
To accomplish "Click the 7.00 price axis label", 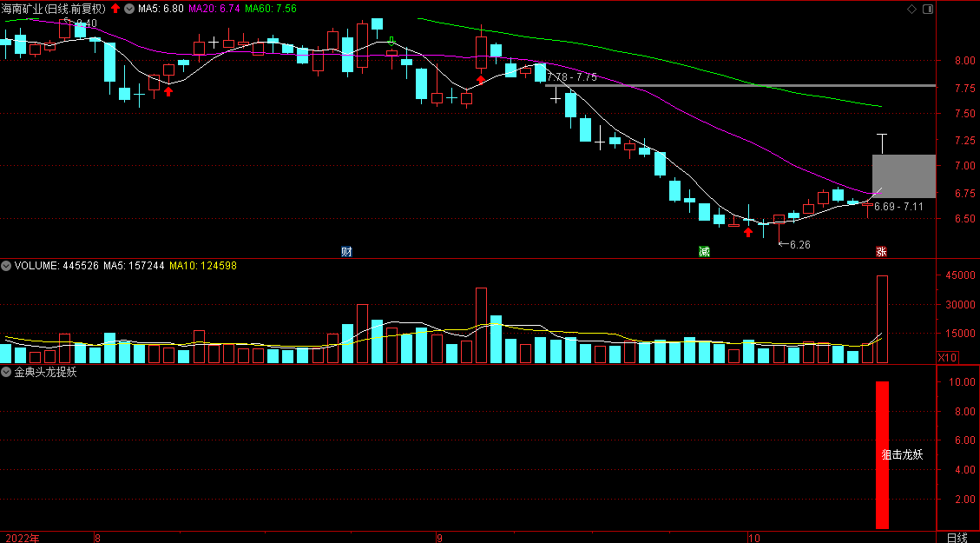I will coord(965,166).
